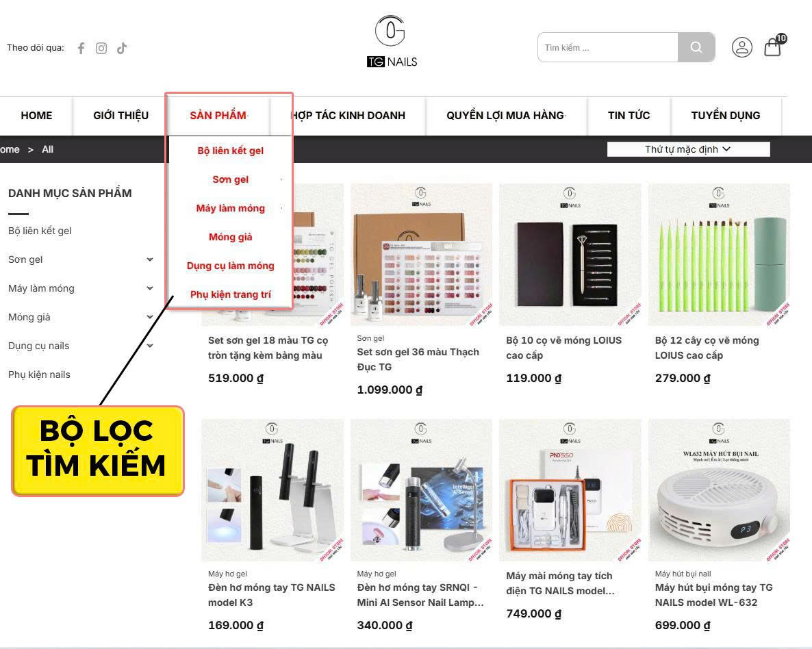Open the Facebook follow icon
This screenshot has width=812, height=649.
[x=81, y=48]
